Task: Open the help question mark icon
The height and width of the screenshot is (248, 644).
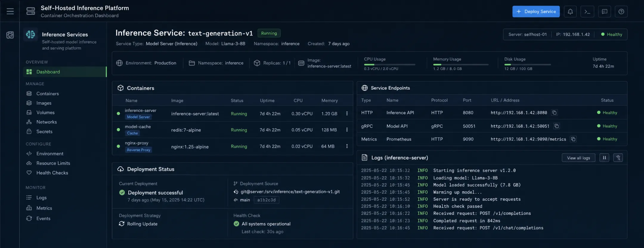Action: point(621,12)
